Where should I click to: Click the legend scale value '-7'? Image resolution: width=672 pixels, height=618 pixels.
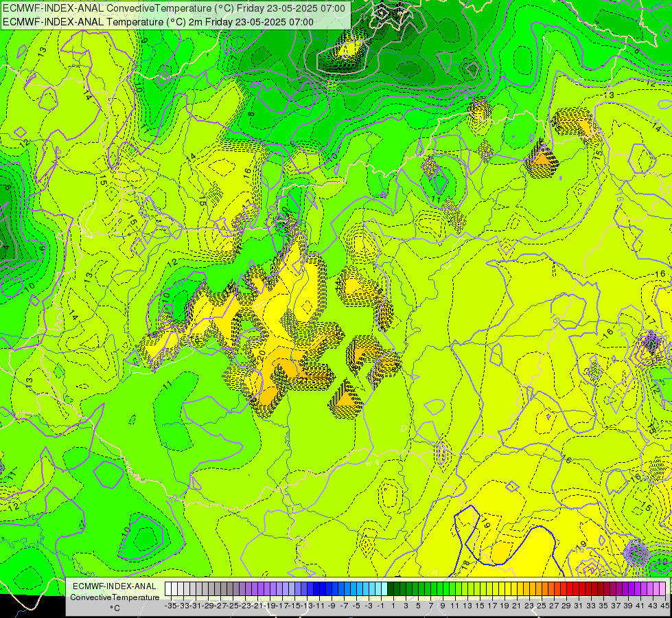tap(344, 606)
